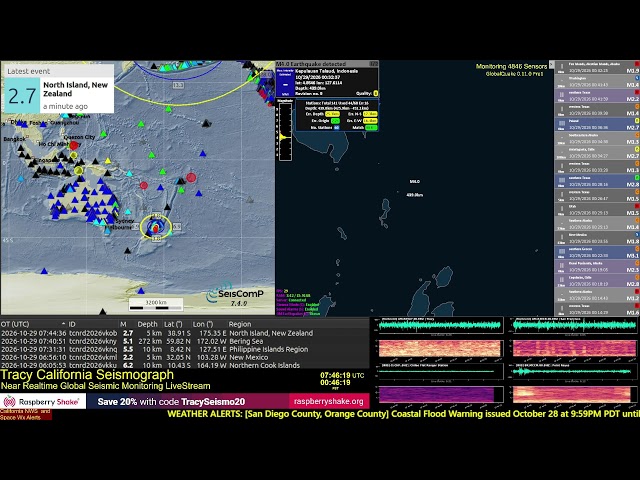Click the Err. Depth yellow badge
Image resolution: width=640 pixels, height=480 pixels.
pyautogui.click(x=332, y=114)
